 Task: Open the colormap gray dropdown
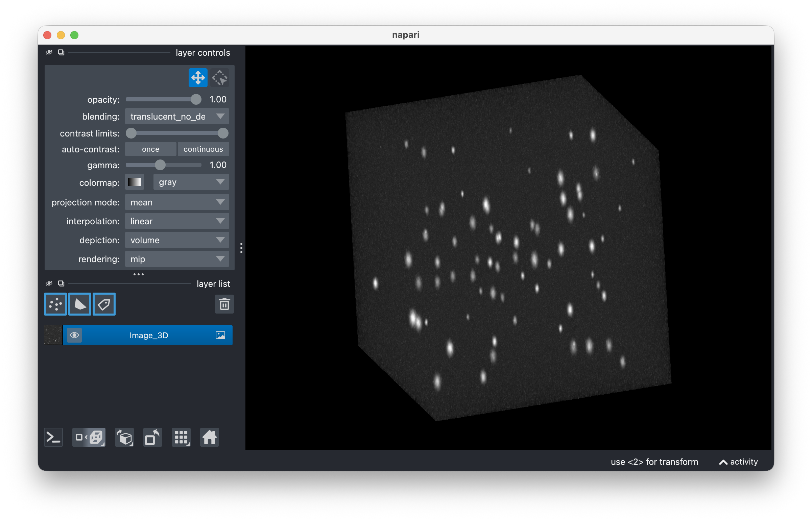click(191, 182)
